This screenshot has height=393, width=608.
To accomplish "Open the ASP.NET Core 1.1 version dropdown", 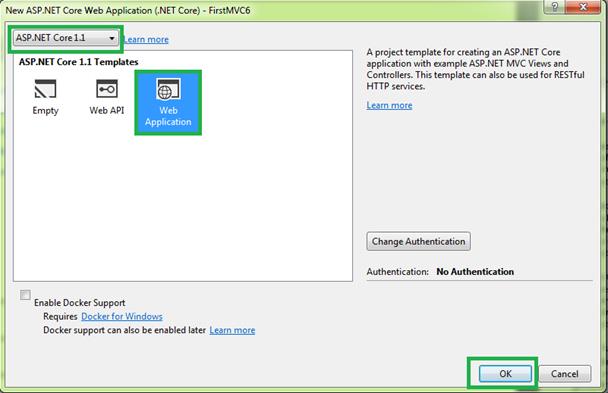I will (66, 38).
